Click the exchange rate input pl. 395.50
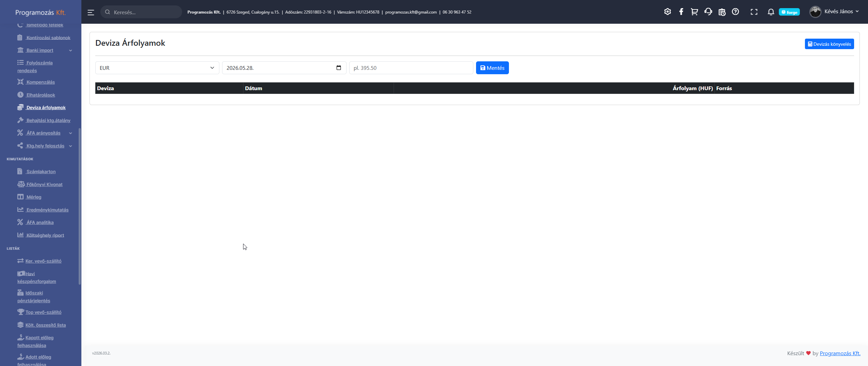Image resolution: width=868 pixels, height=366 pixels. pyautogui.click(x=411, y=68)
